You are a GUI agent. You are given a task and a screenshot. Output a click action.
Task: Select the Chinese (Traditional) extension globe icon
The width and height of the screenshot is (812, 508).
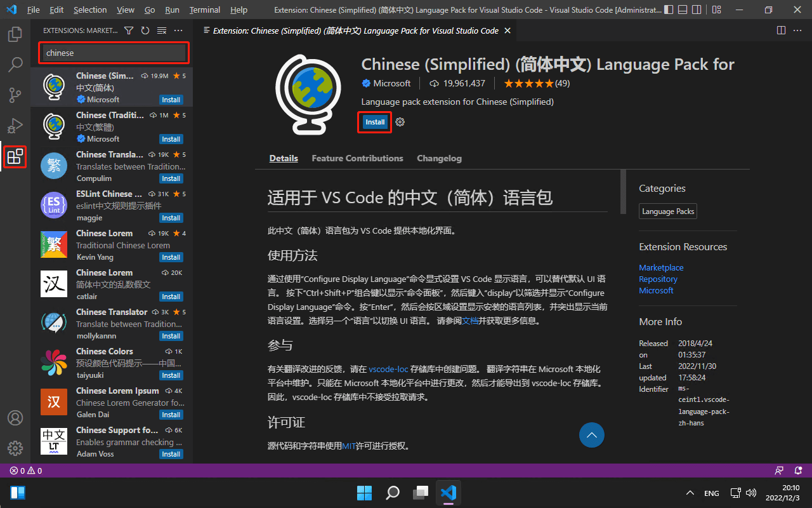tap(54, 126)
